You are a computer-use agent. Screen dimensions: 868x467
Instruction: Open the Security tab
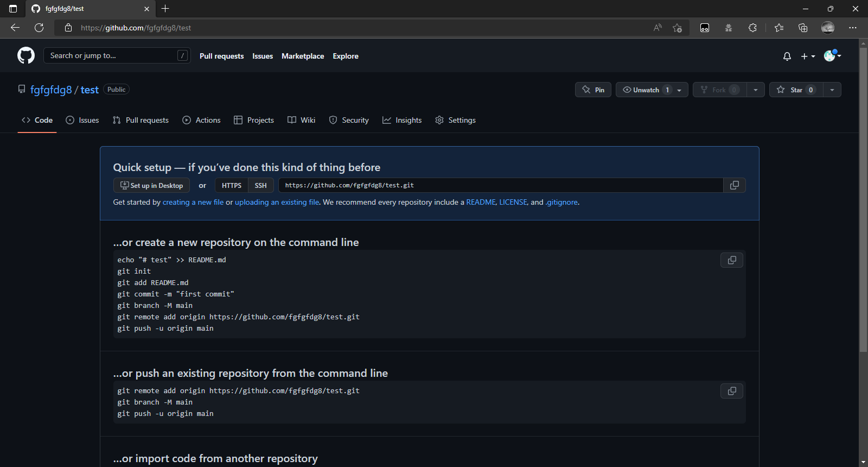(x=349, y=120)
